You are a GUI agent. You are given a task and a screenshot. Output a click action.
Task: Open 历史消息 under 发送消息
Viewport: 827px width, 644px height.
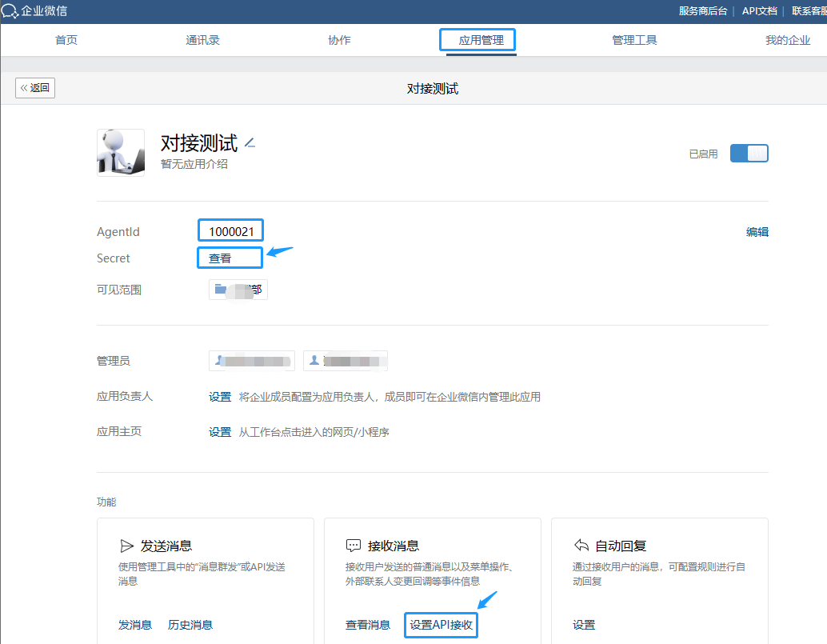coord(190,625)
